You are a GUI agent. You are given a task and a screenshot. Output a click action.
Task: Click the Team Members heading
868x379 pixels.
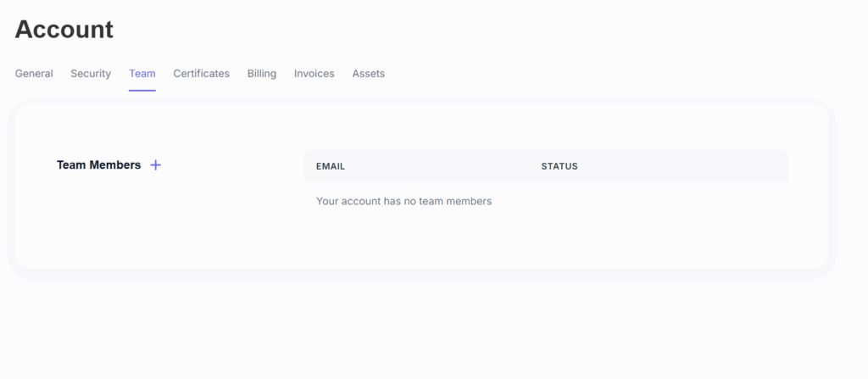(x=98, y=165)
